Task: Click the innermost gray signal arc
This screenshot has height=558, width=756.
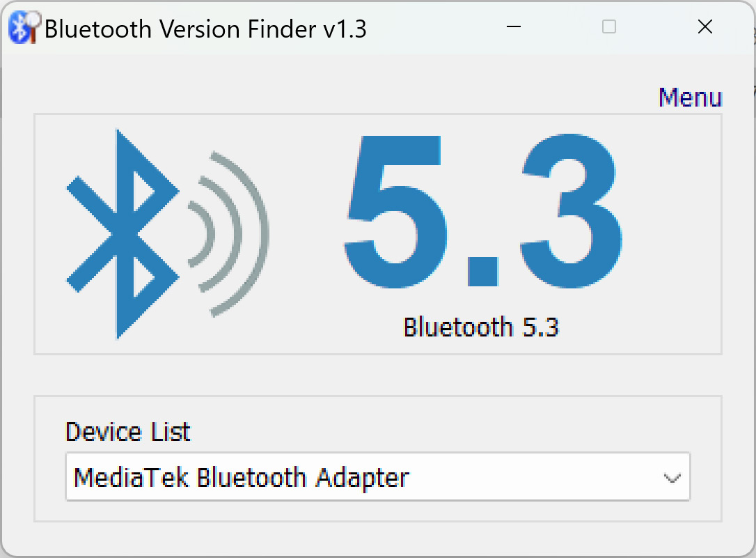Action: pos(203,234)
